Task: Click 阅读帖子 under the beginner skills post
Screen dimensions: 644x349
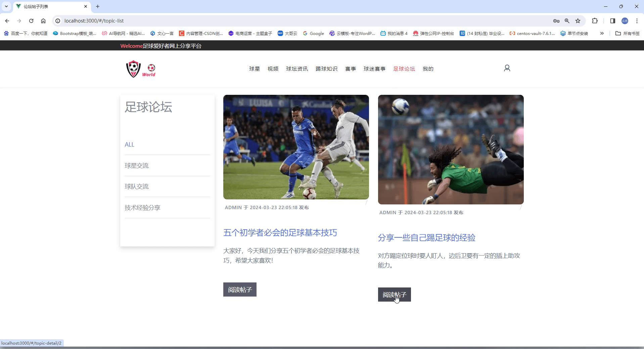Action: pos(239,289)
